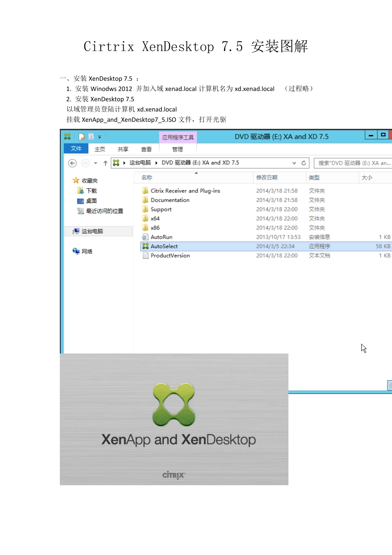This screenshot has width=392, height=555.
Task: Select 这台电脑 in the navigation pane
Action: click(x=98, y=231)
